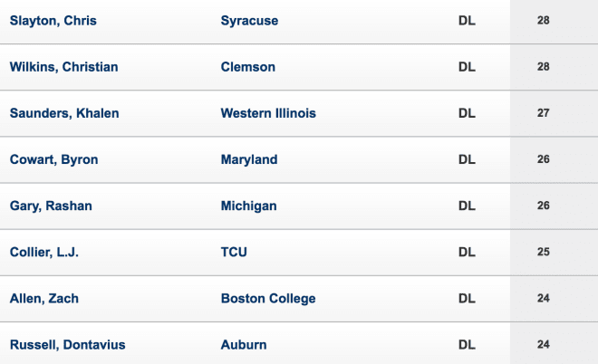Open the Allen, Zach player link
This screenshot has height=364, width=598.
pyautogui.click(x=43, y=299)
